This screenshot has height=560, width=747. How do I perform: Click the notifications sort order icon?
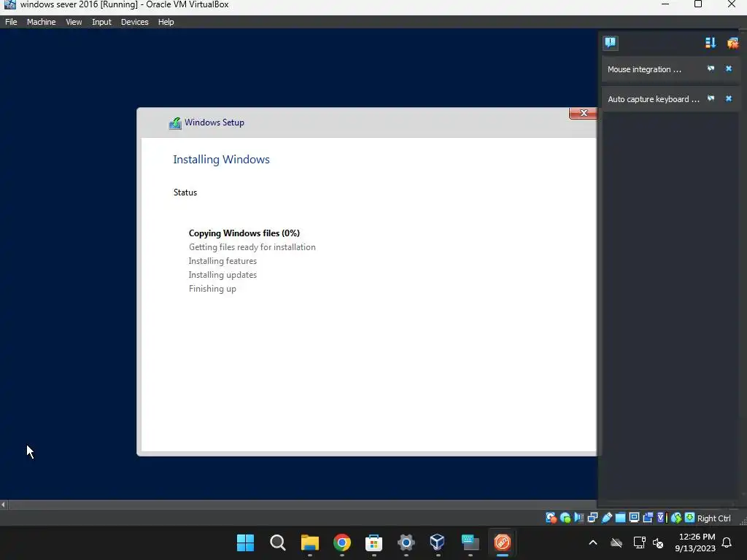pos(711,43)
